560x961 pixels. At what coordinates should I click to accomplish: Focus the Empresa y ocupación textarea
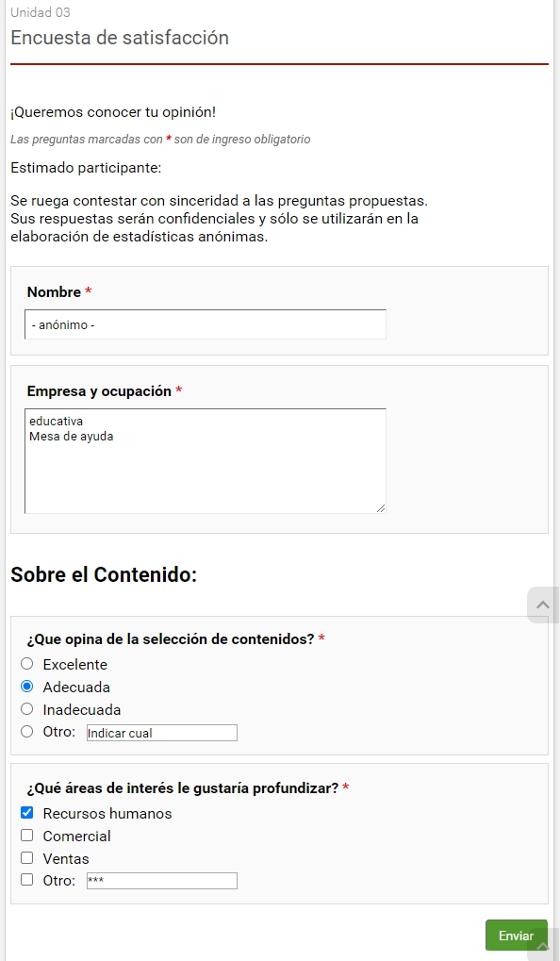tap(206, 461)
